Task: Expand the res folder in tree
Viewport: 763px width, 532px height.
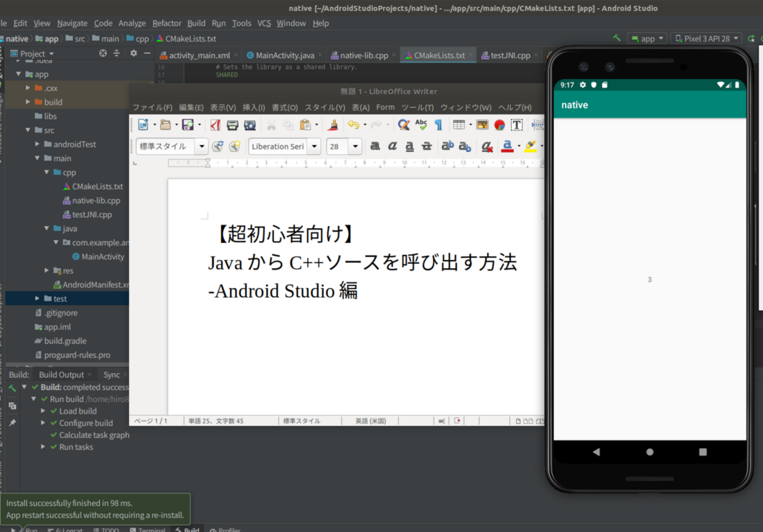Action: 47,270
